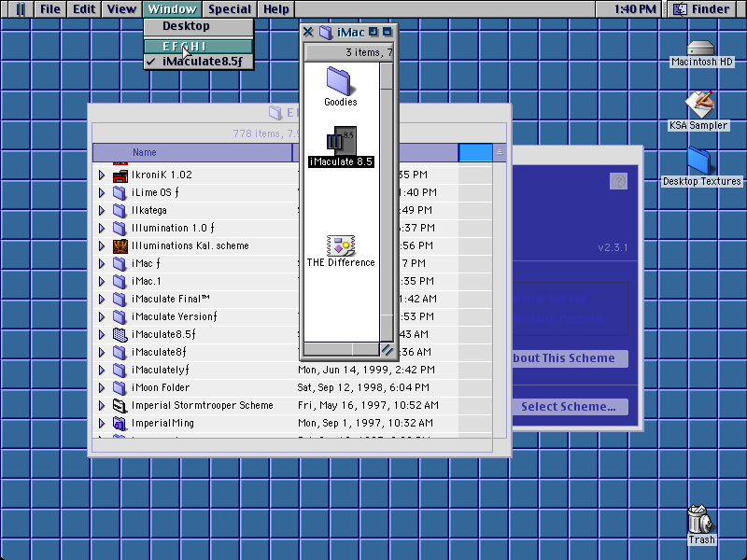Screen dimensions: 747x560
Task: Click iMac window vertical scrollbar
Action: coord(387,203)
